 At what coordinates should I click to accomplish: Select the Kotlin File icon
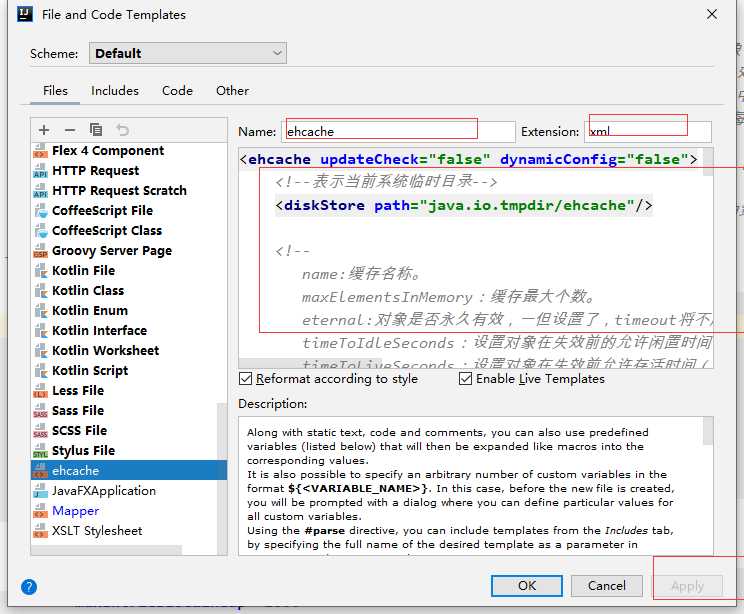click(41, 270)
